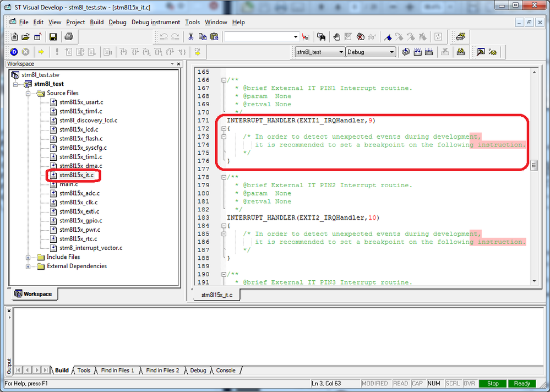Close the Workspace panel
This screenshot has width=550, height=392.
tap(178, 64)
